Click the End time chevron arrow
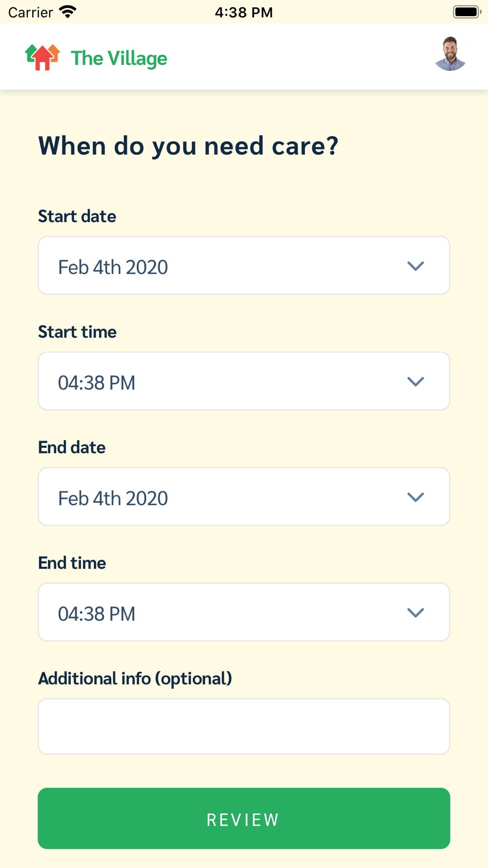The image size is (488, 868). click(x=415, y=613)
